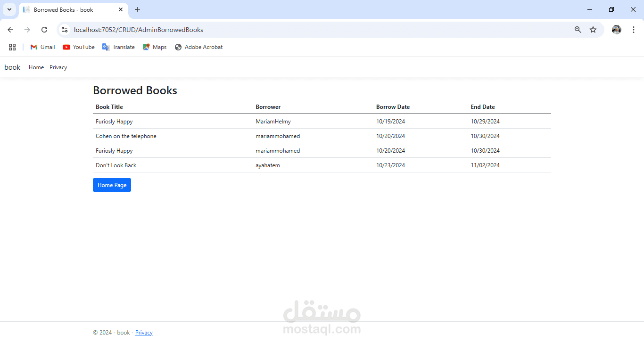Select Furiosly Happy borrowed on 10/20/2024
The width and height of the screenshot is (644, 343).
tap(114, 151)
